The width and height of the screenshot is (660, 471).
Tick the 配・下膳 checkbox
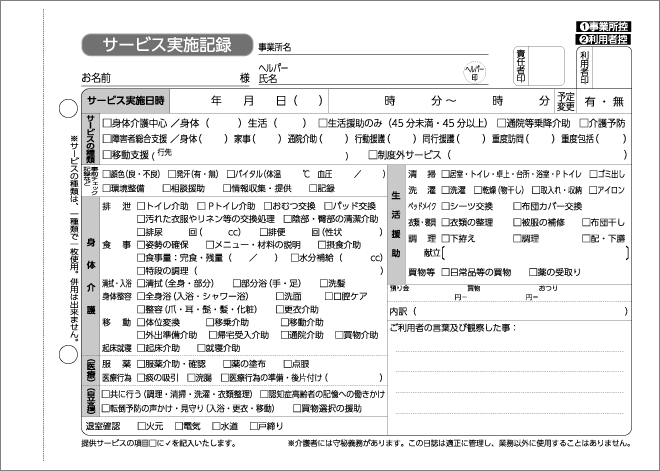pyautogui.click(x=586, y=239)
